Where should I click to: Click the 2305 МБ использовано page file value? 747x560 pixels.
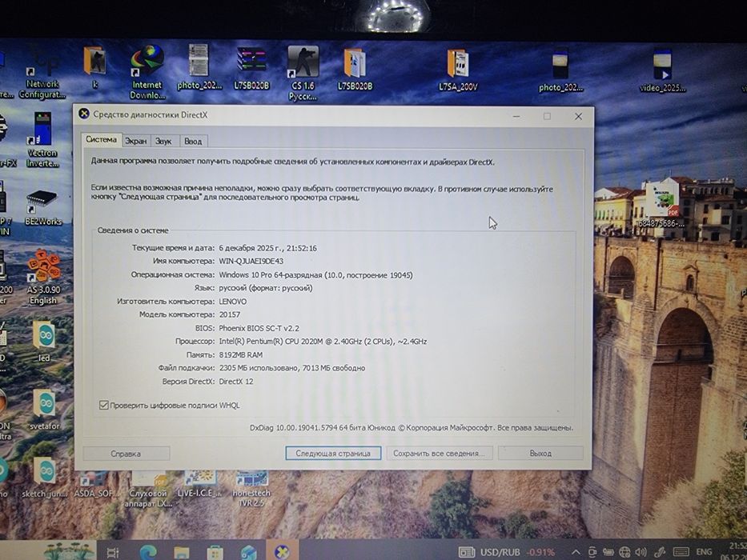tap(292, 368)
